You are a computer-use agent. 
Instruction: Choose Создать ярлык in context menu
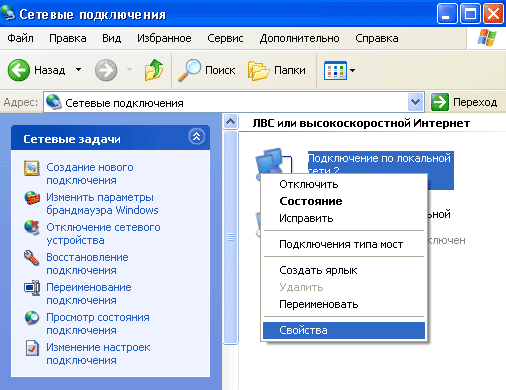coord(344,270)
